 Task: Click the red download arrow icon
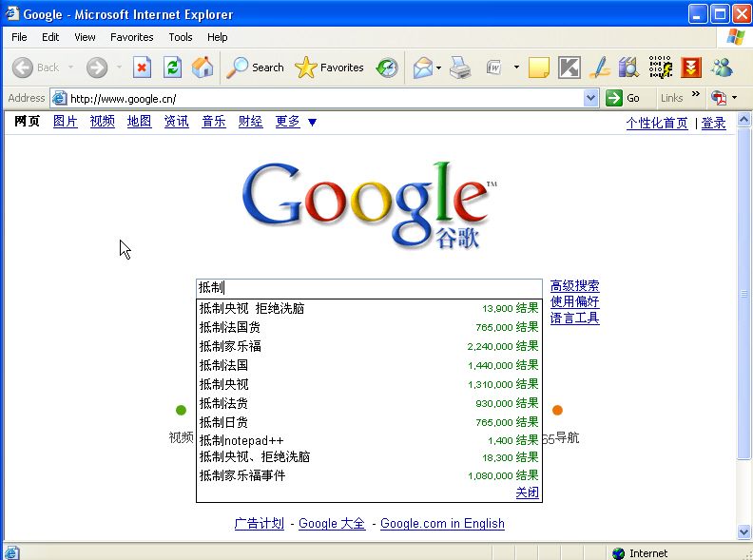(x=690, y=68)
